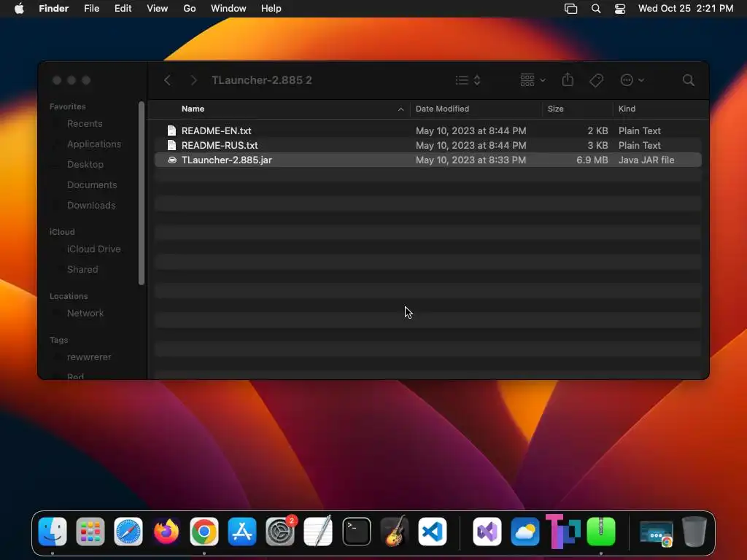This screenshot has width=747, height=560.
Task: Open the weather cloud app in Dock
Action: point(525,532)
